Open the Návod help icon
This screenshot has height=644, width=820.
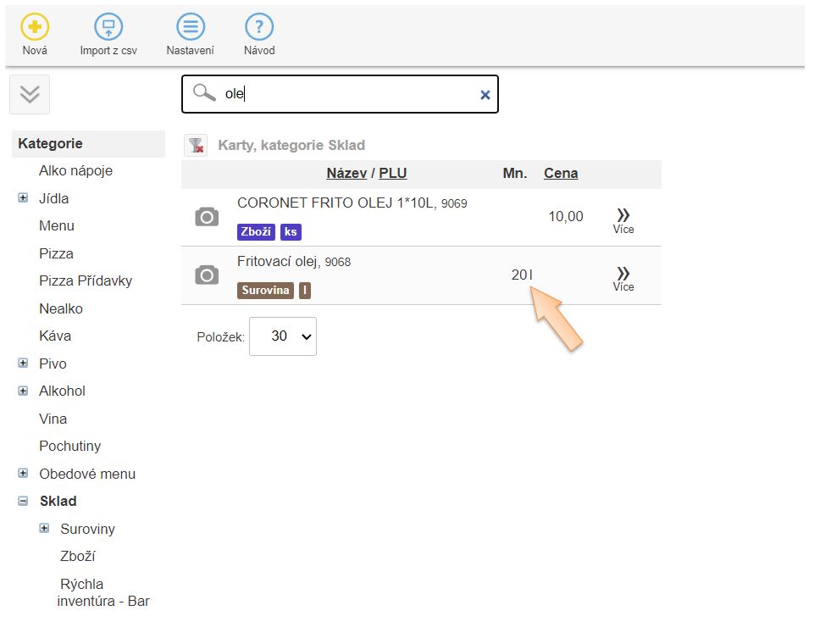tap(259, 27)
